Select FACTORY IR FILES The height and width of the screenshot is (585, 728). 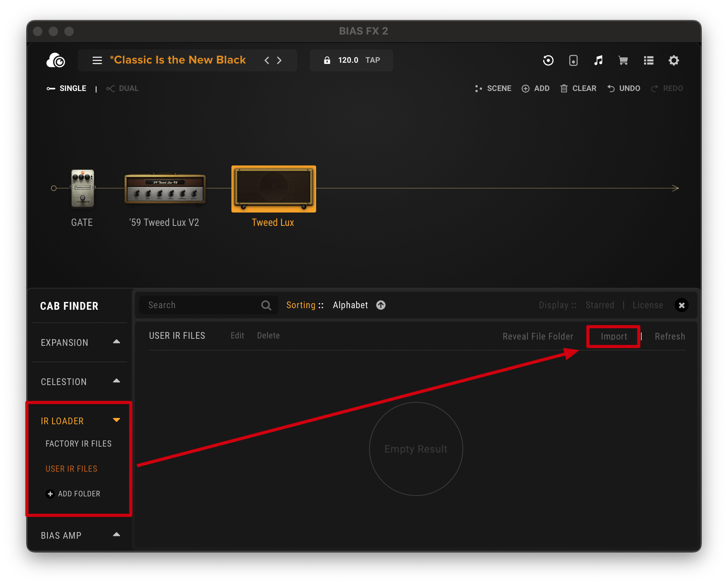[x=78, y=443]
